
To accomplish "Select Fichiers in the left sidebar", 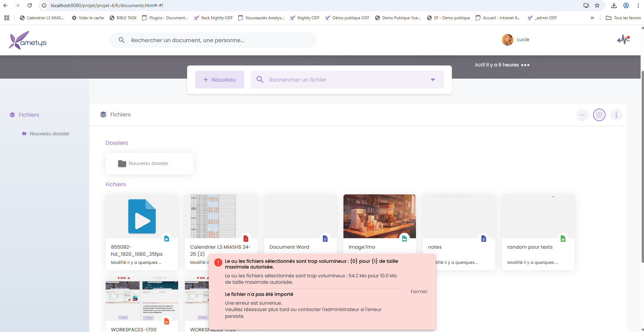I will point(29,115).
